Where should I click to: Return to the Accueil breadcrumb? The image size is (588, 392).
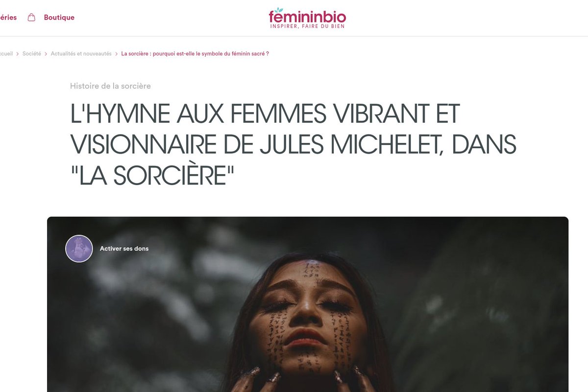click(x=6, y=54)
